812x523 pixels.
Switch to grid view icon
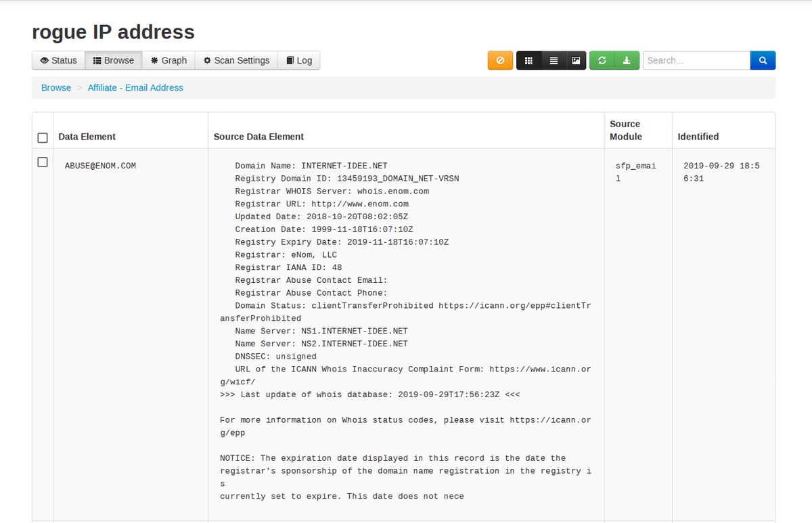[528, 60]
